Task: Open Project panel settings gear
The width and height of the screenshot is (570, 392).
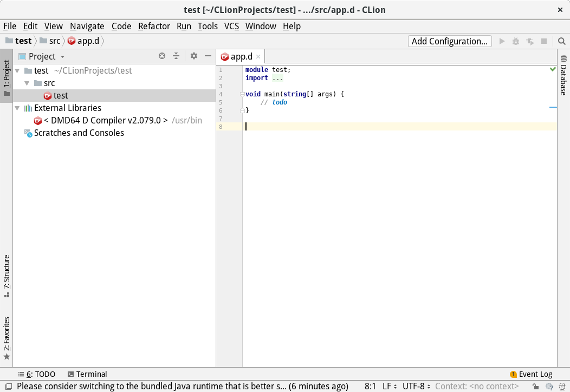Action: pyautogui.click(x=194, y=56)
